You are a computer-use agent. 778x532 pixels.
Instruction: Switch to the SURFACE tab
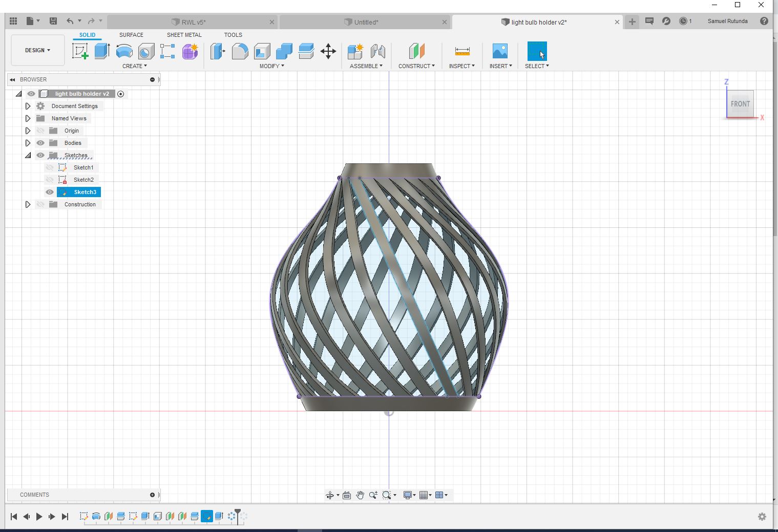click(x=131, y=35)
